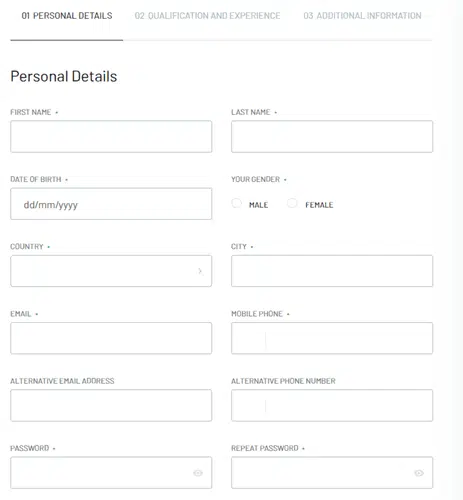Click the Mobile Phone number field
Viewport: 463px width, 500px height.
pyautogui.click(x=349, y=338)
